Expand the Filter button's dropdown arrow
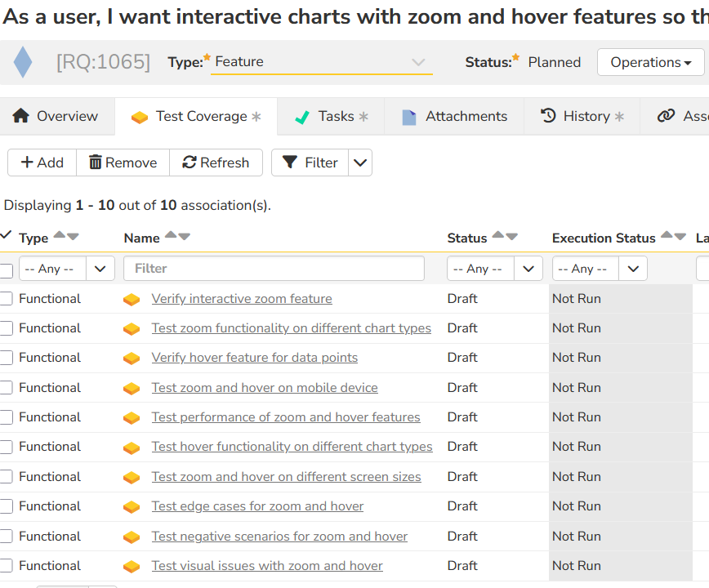 (360, 163)
